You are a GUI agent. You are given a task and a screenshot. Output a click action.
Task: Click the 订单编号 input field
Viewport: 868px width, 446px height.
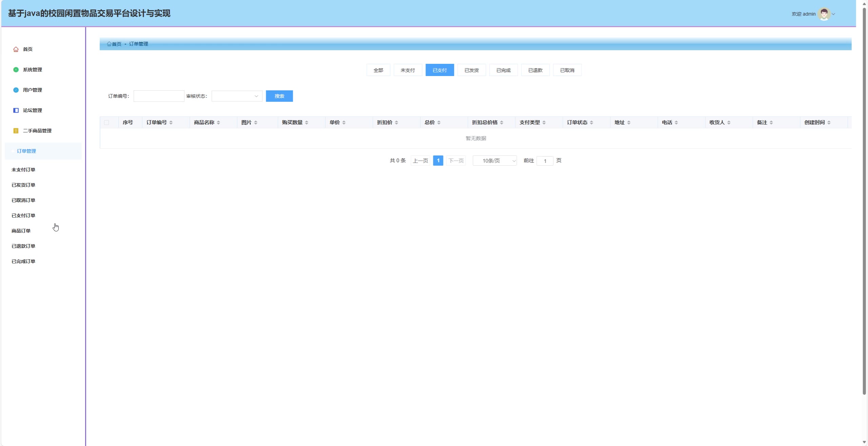pyautogui.click(x=159, y=96)
